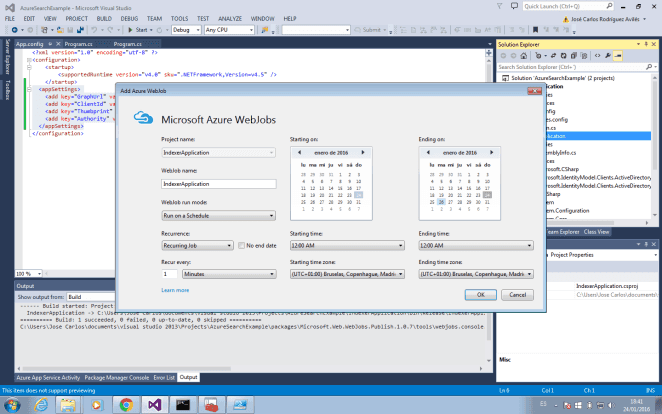
Task: Click the Navigate Backward toolbar icon
Action: (14, 30)
